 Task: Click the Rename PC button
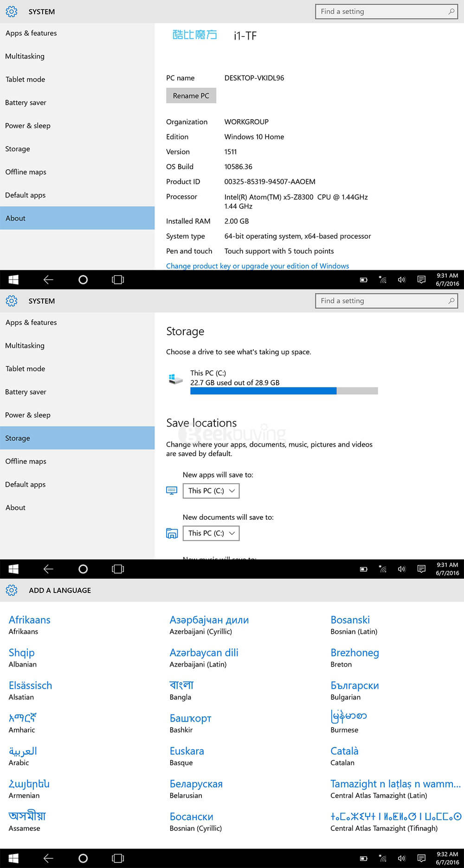(x=191, y=96)
